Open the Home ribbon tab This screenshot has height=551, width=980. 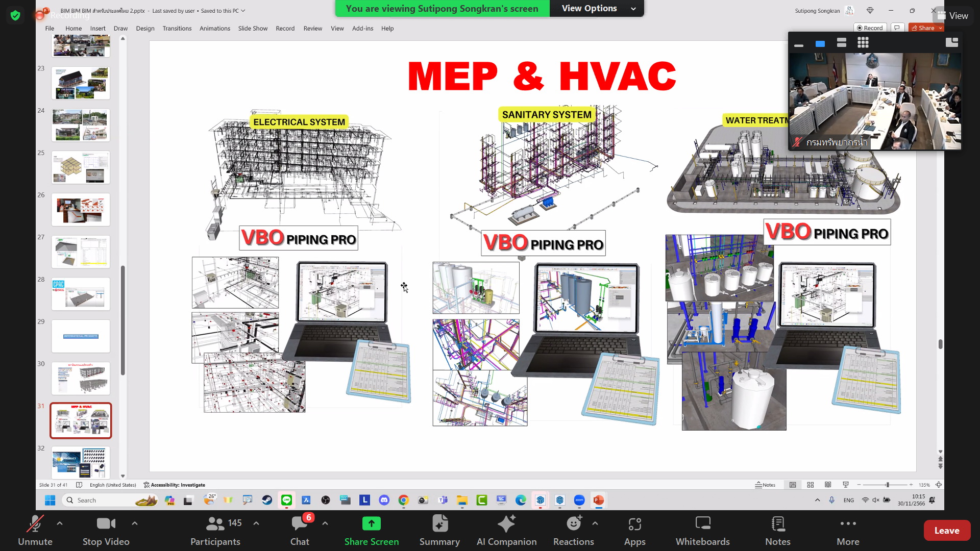[73, 29]
